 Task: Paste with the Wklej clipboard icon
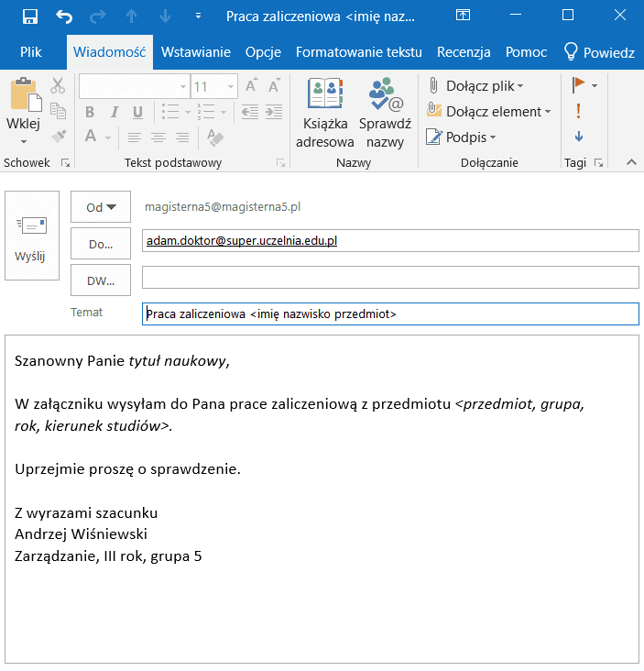26,94
